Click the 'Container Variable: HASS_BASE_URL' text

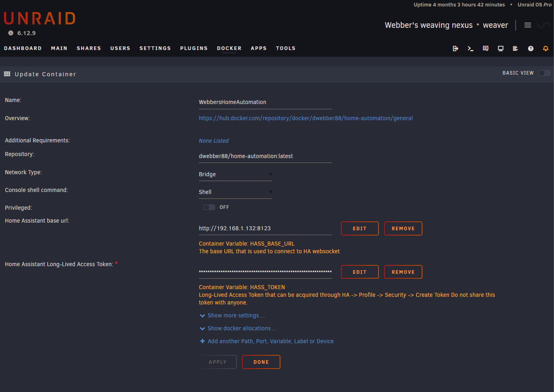click(247, 244)
